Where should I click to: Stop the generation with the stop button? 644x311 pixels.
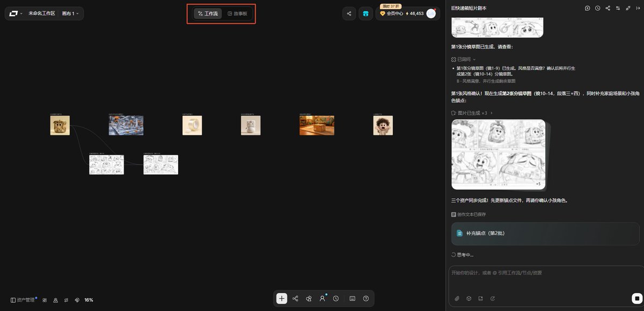point(636,298)
